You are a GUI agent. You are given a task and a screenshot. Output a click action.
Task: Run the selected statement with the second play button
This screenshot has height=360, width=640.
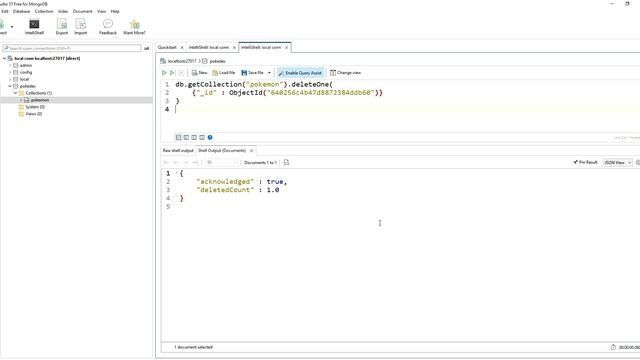172,73
